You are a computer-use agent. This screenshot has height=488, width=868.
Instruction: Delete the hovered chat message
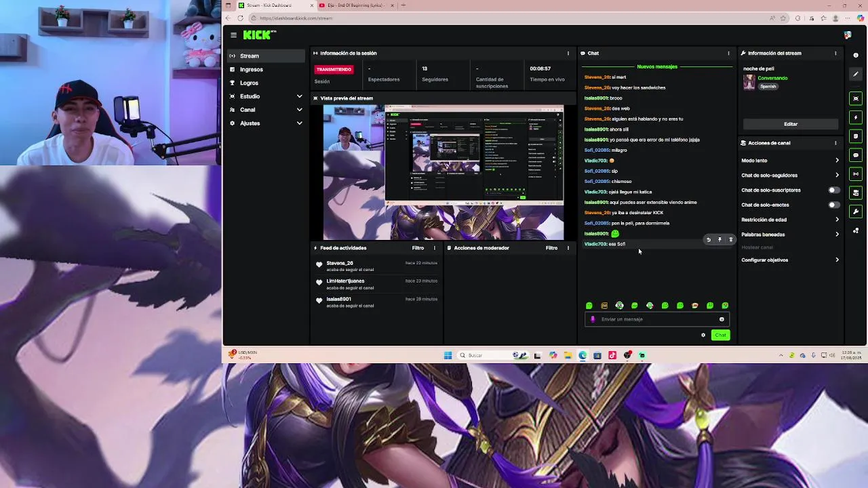pyautogui.click(x=730, y=240)
